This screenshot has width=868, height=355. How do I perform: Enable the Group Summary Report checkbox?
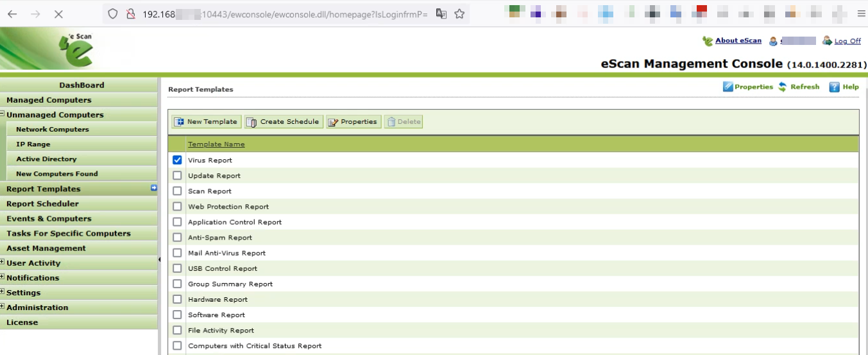pyautogui.click(x=177, y=284)
